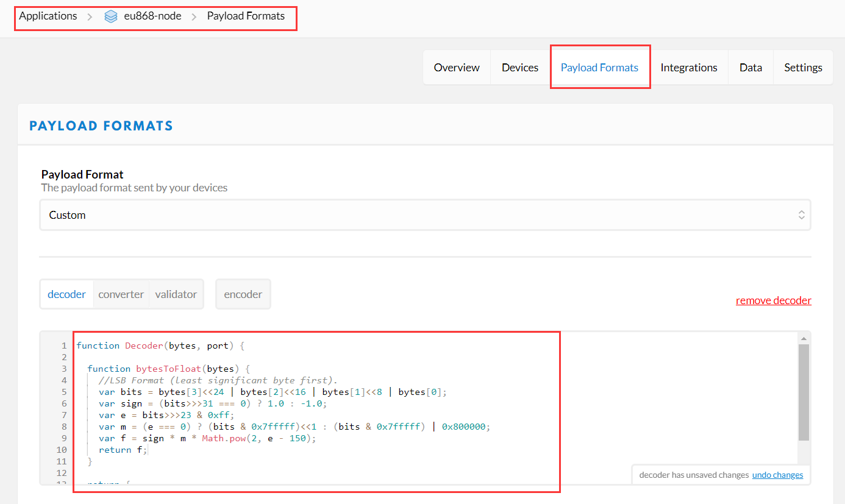Click the eu868-node layers icon in breadcrumb

(110, 16)
